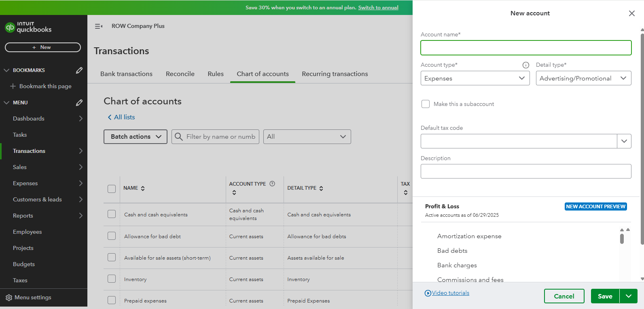Click the pencil icon next to Bookmarks
This screenshot has width=644, height=309.
point(79,70)
